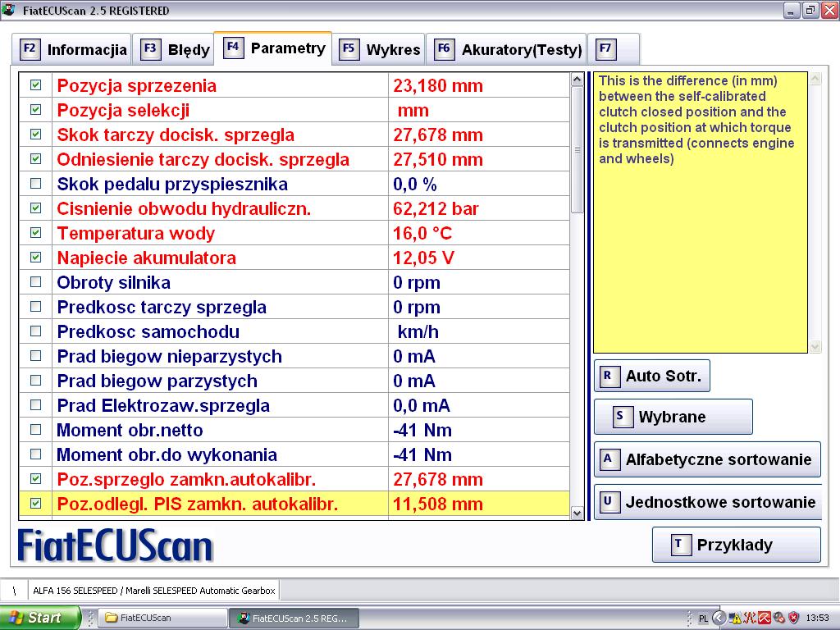Uncheck the Temperatura wody checkbox
This screenshot has width=840, height=630.
[x=35, y=233]
